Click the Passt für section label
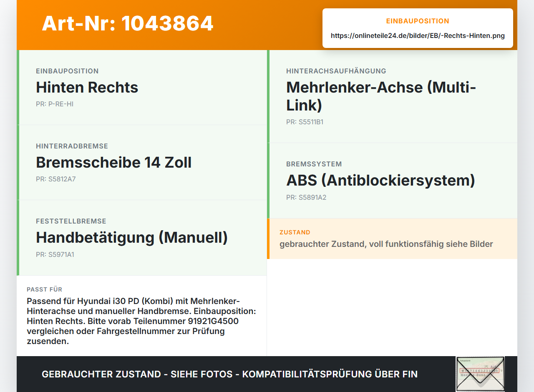Image resolution: width=534 pixels, height=392 pixels. click(x=45, y=289)
